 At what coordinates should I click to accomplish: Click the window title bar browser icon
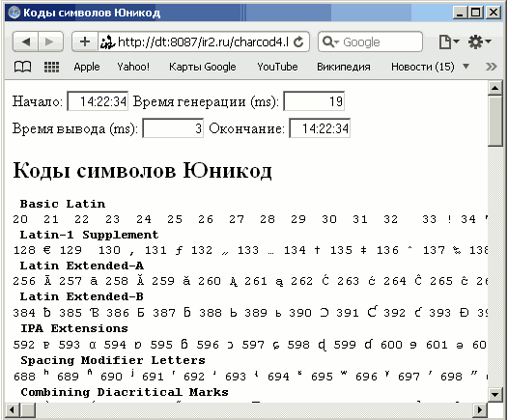point(14,13)
